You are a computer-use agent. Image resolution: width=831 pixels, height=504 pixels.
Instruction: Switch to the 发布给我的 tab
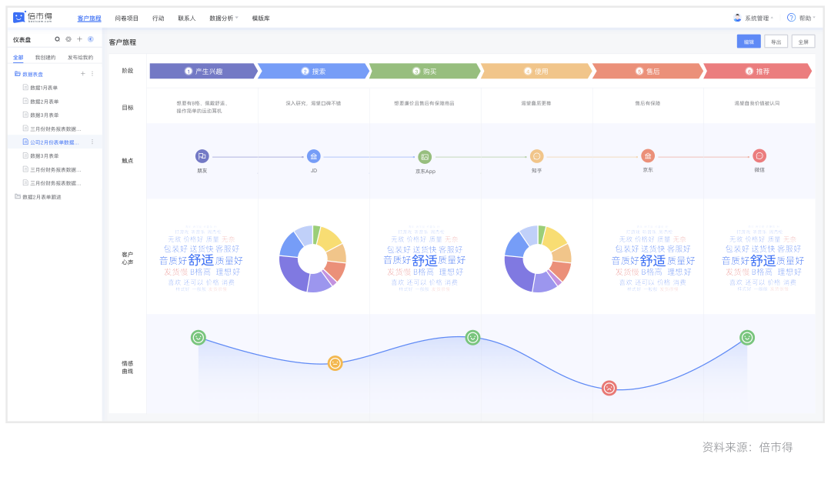[81, 57]
